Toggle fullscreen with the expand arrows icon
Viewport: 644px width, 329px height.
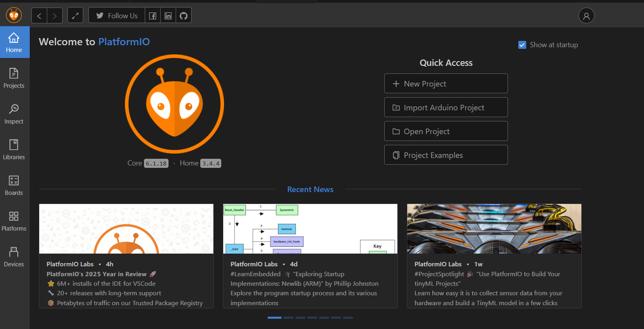tap(75, 15)
